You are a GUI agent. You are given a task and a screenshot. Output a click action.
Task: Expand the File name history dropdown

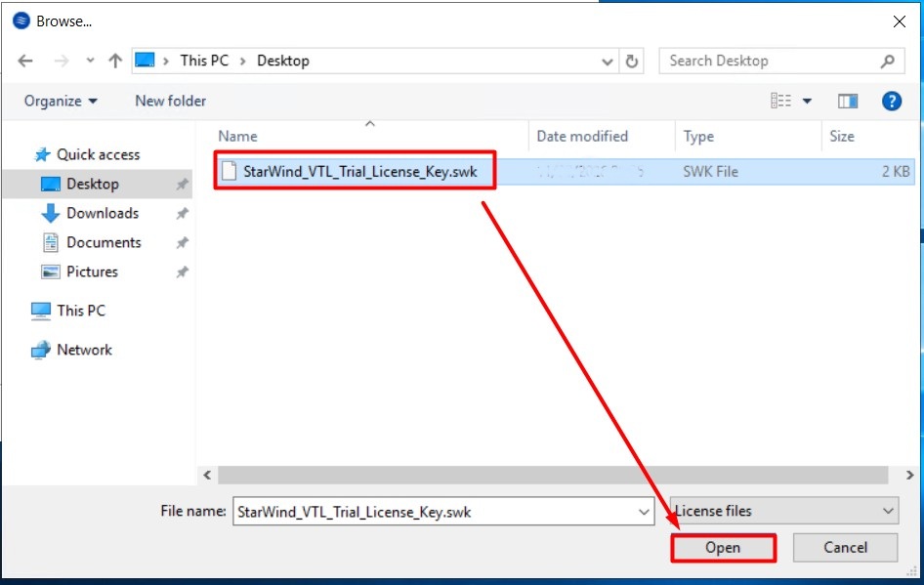[644, 511]
